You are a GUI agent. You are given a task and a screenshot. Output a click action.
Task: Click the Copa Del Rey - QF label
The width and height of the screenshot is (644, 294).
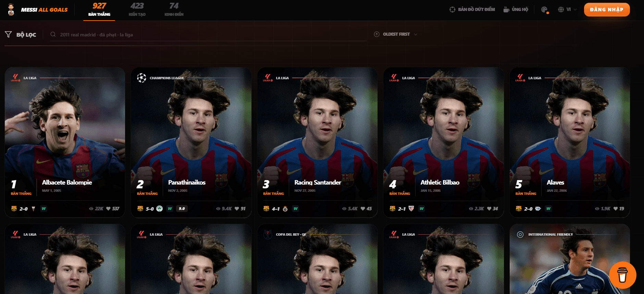291,235
